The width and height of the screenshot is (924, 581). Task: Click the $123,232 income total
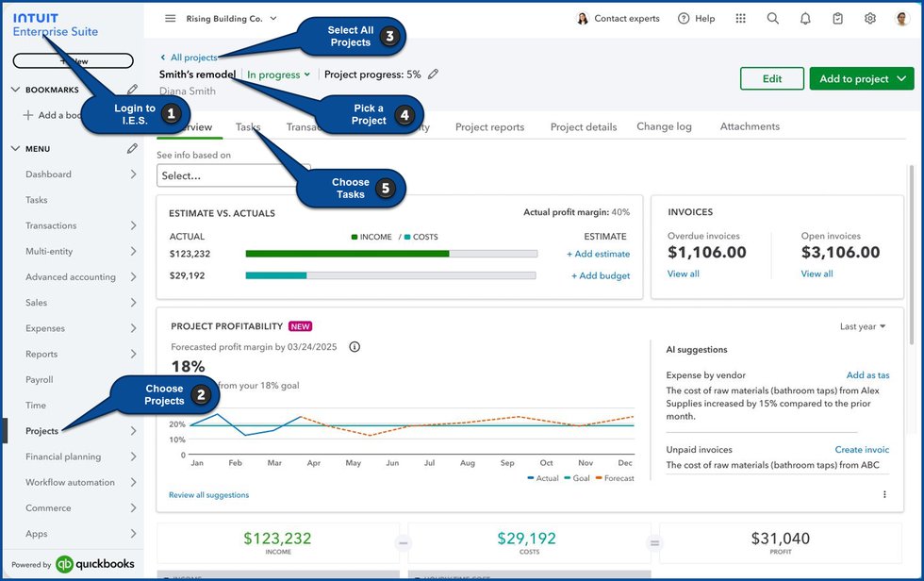click(x=277, y=538)
